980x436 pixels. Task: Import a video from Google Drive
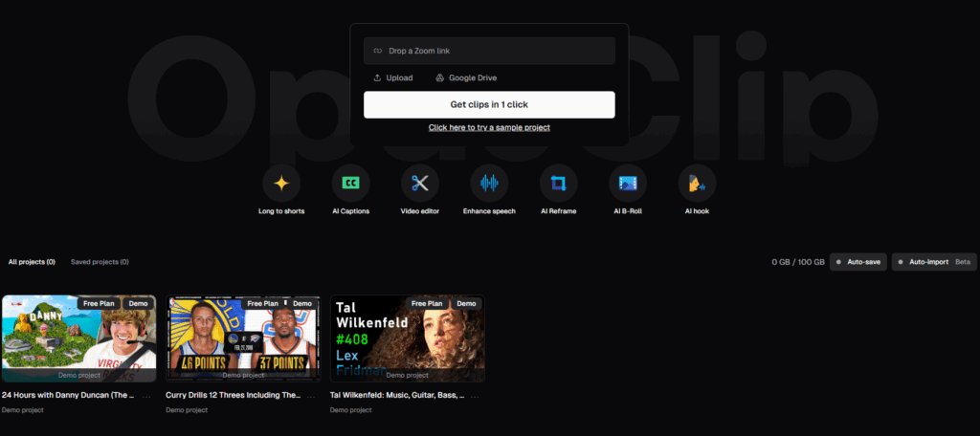(x=466, y=77)
